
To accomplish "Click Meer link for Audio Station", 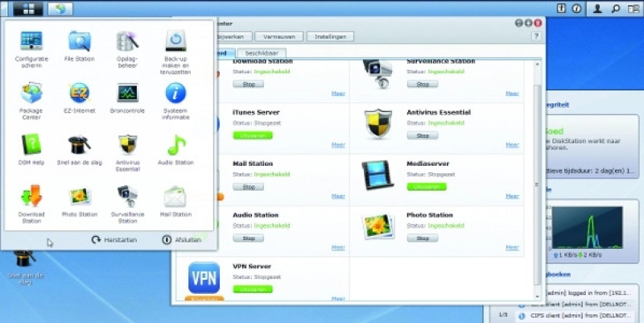I will point(338,247).
